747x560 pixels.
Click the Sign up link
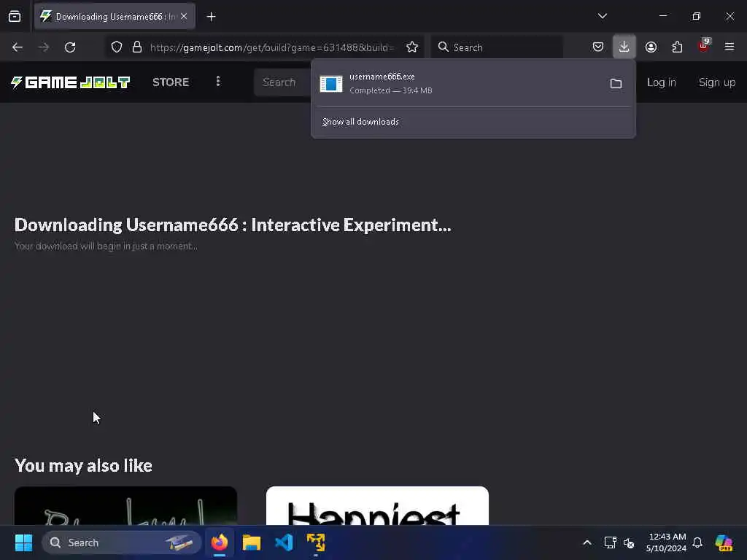[x=717, y=82]
